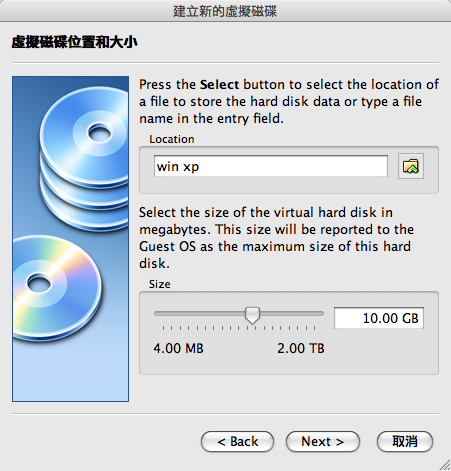Click the 2.00 TB maximum label

coord(301,348)
